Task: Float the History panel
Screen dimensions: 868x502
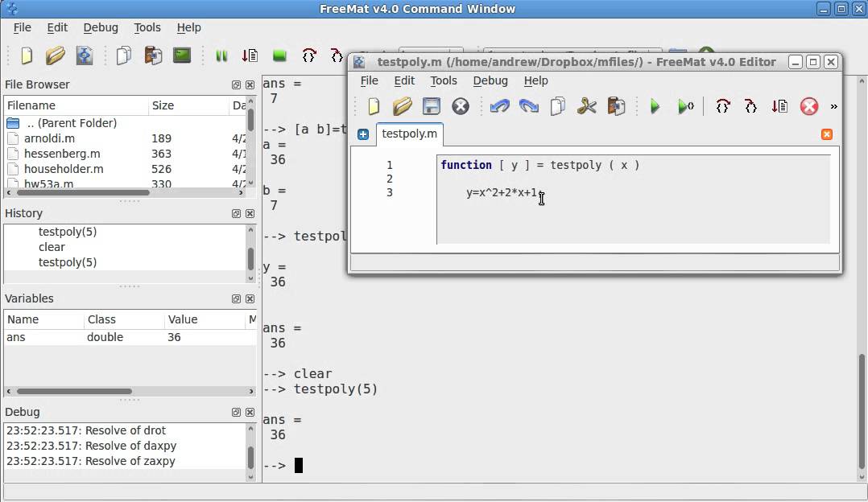Action: (x=237, y=213)
